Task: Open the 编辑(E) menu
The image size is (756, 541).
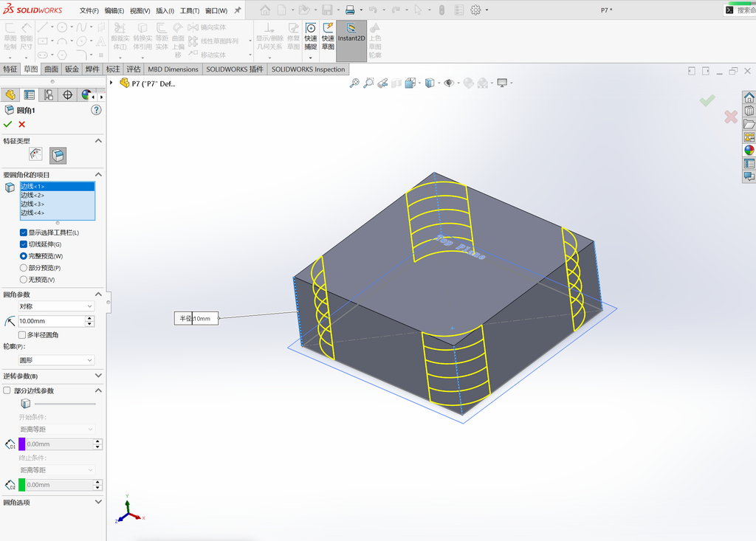Action: coord(114,10)
